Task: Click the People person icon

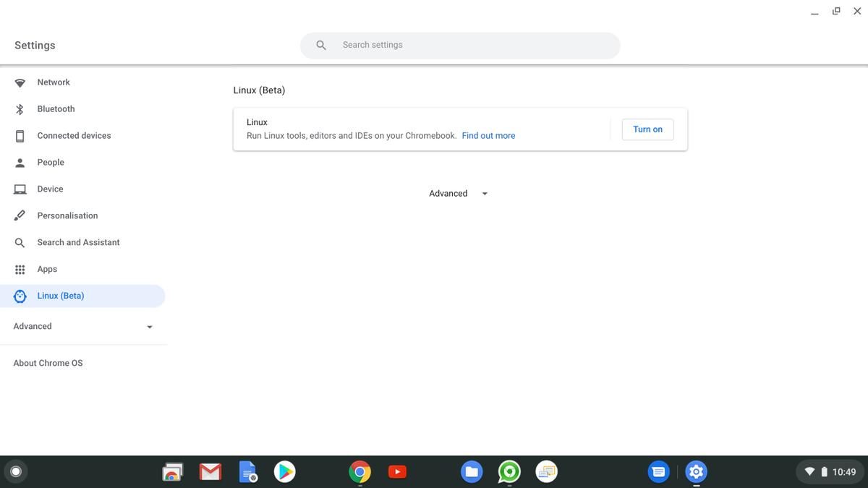Action: click(x=20, y=163)
